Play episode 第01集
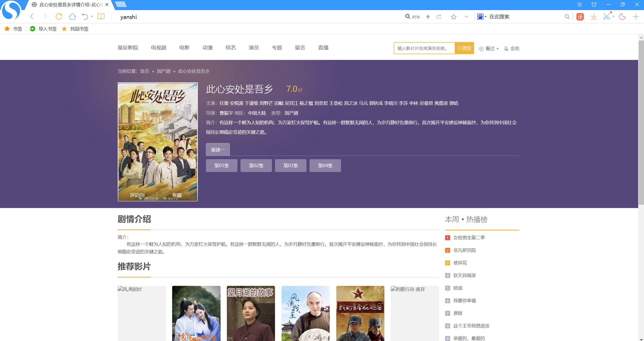 [221, 165]
